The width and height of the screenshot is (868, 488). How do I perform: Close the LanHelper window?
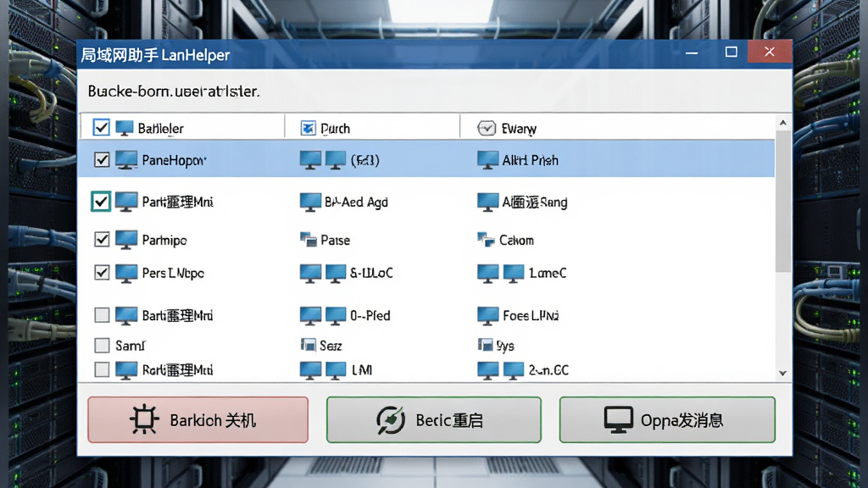[770, 52]
